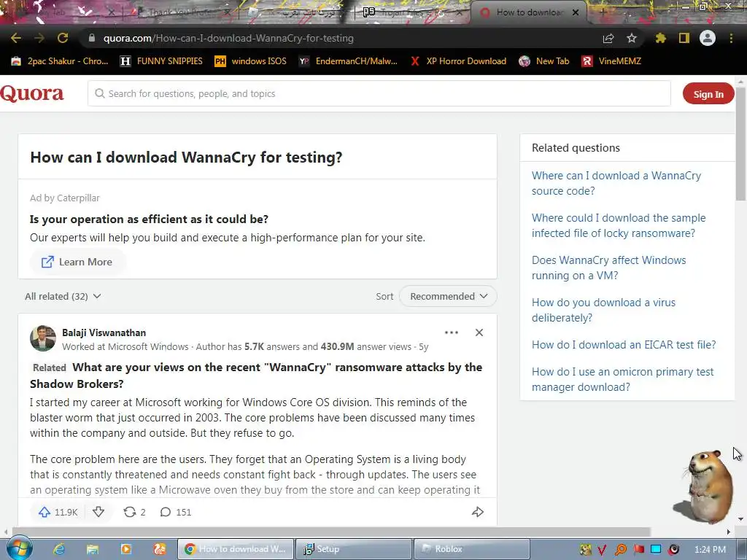Open the EndermanCH/Malw... bookmark
The height and width of the screenshot is (560, 747).
(348, 61)
